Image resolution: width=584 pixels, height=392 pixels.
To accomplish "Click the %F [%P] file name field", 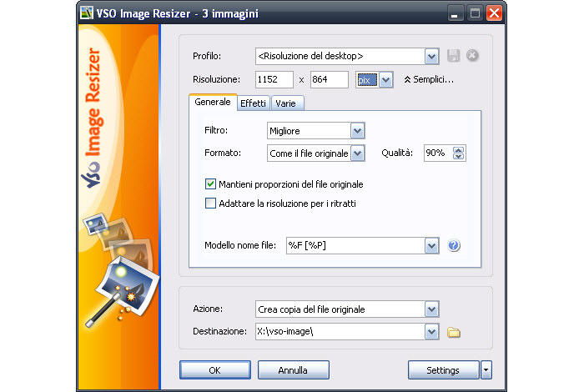I will (x=355, y=246).
